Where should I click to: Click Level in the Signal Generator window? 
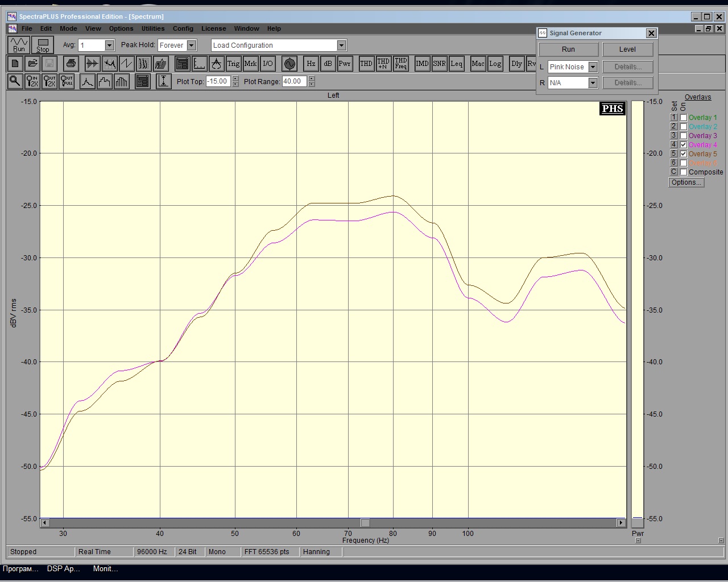click(x=627, y=49)
